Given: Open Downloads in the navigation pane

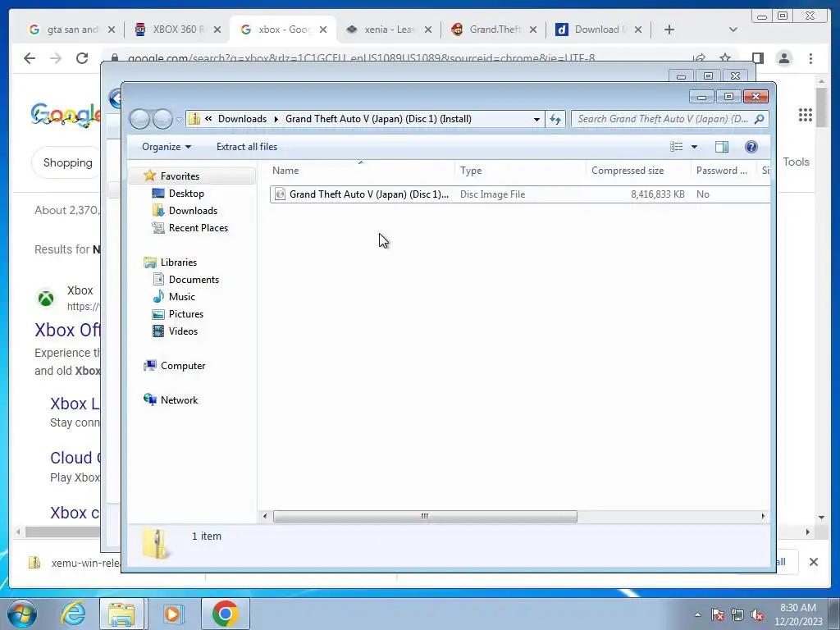Looking at the screenshot, I should pos(193,211).
